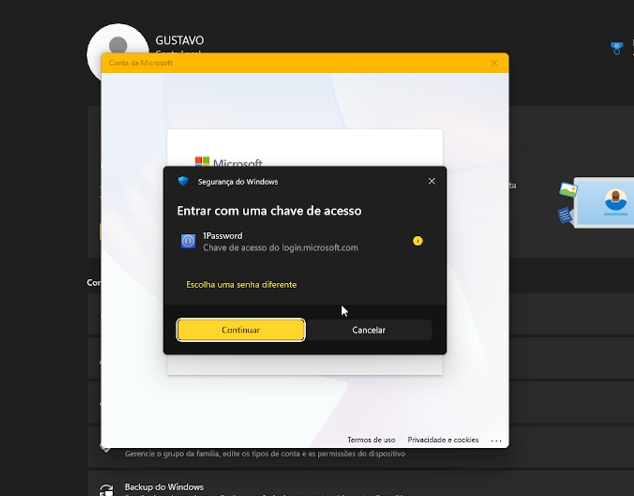Click 'Entrar com uma chave de acesso' heading

click(269, 211)
